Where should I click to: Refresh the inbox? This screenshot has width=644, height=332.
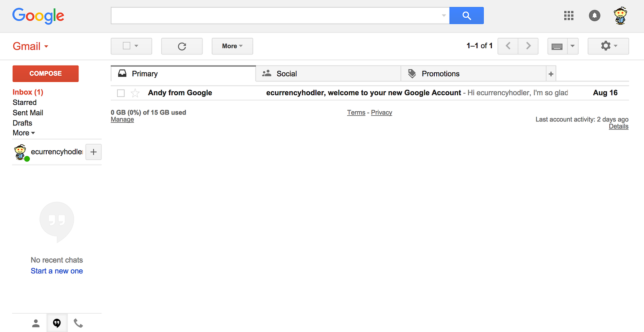pyautogui.click(x=182, y=46)
